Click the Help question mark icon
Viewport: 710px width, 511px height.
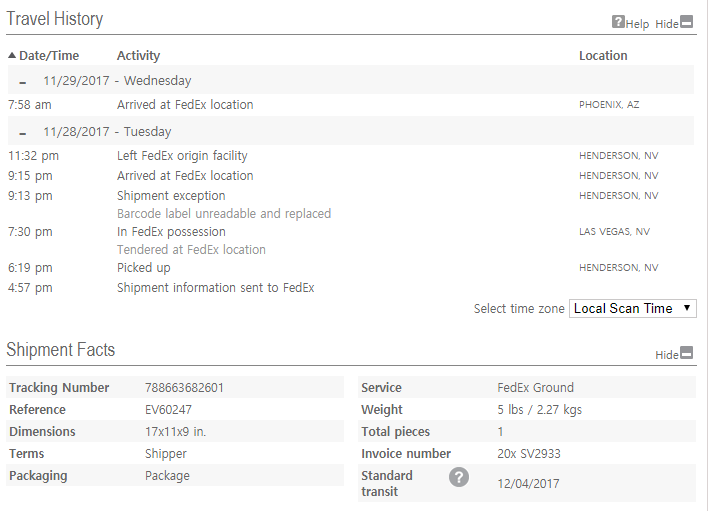618,22
